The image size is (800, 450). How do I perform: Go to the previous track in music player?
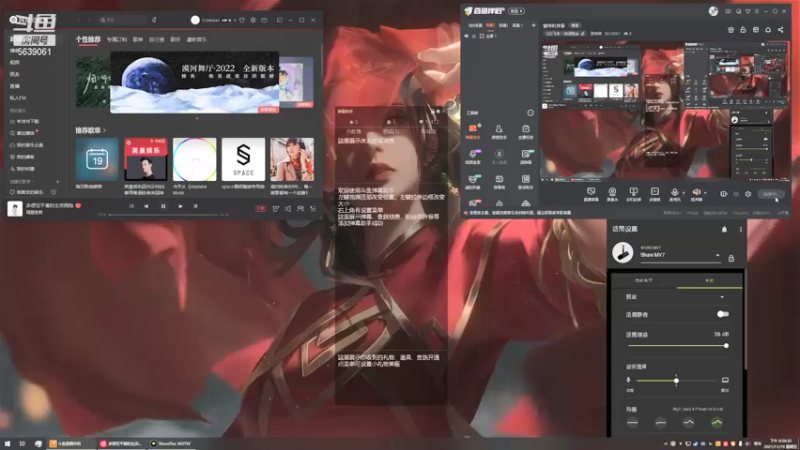[x=146, y=206]
